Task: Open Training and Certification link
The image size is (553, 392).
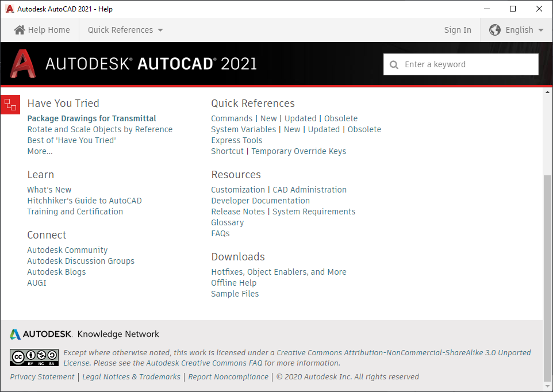Action: pos(75,212)
